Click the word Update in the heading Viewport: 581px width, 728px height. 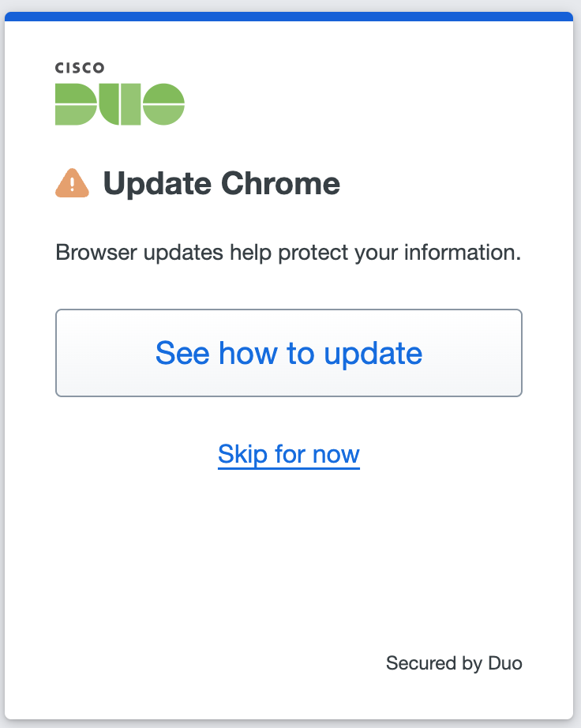[157, 184]
